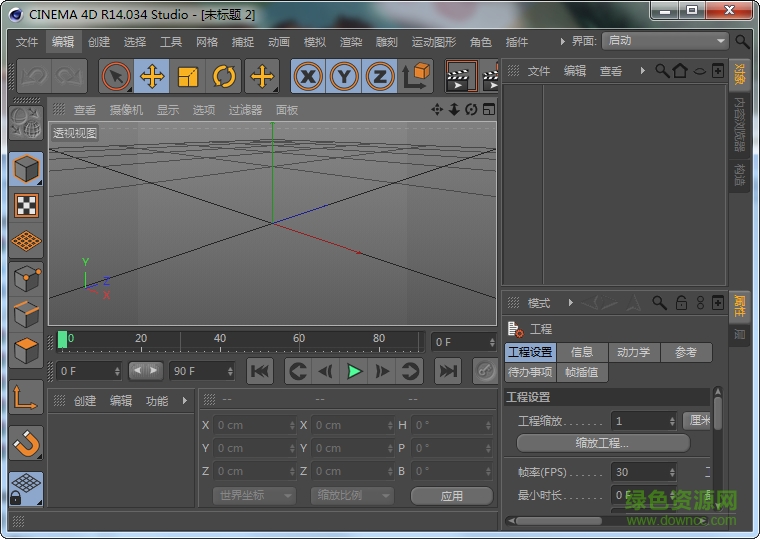Switch to the 动力学 tab
Screen dimensions: 760x539
(x=633, y=352)
